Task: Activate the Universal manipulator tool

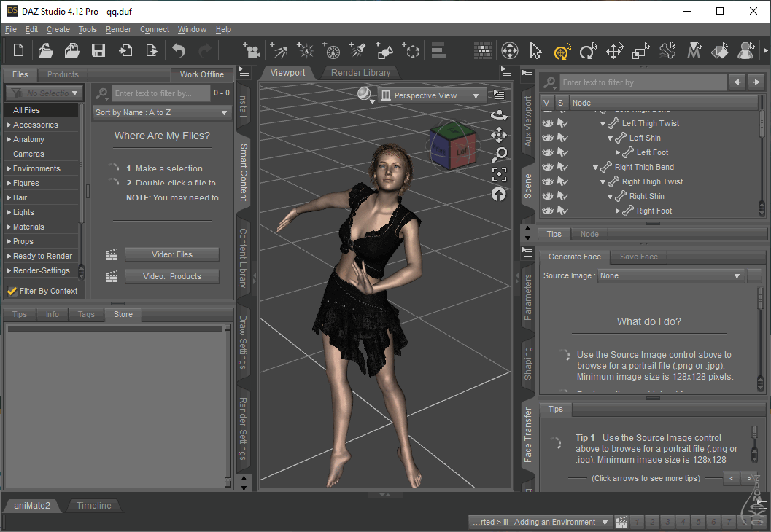Action: pyautogui.click(x=562, y=50)
